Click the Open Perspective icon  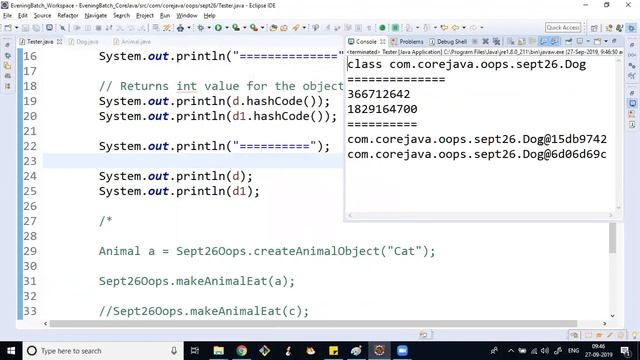(594, 28)
